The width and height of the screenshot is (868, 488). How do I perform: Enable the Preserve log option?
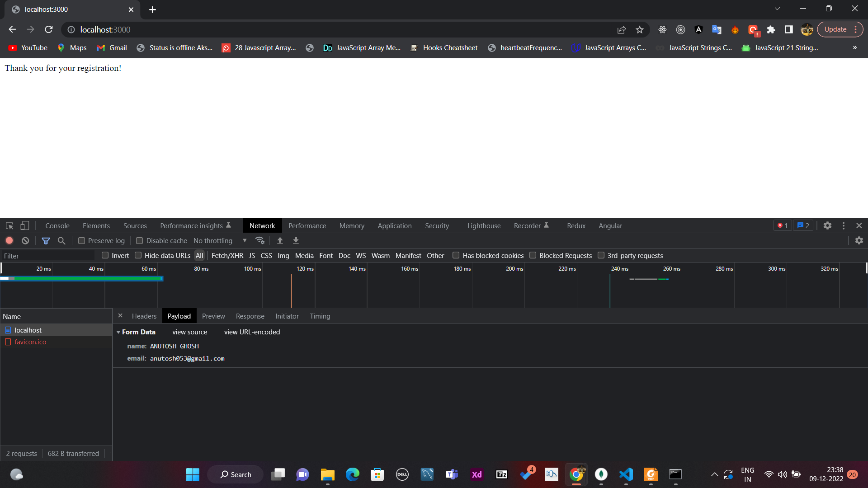click(82, 240)
